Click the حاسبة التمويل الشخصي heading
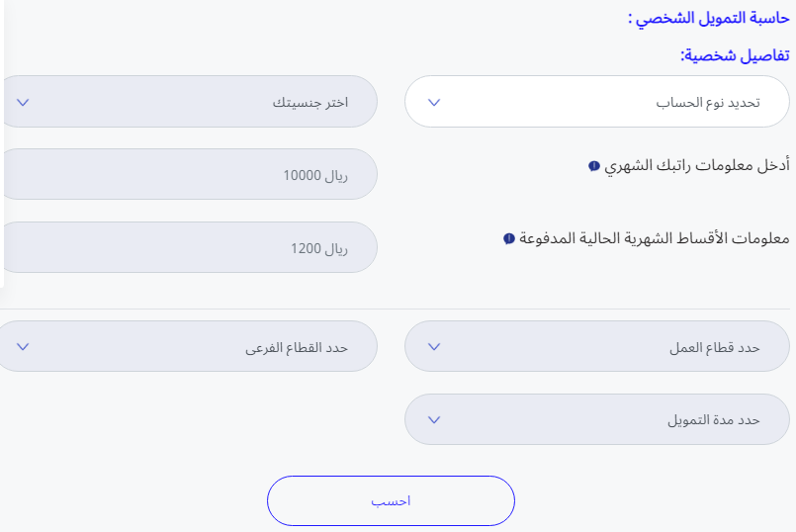 [708, 18]
